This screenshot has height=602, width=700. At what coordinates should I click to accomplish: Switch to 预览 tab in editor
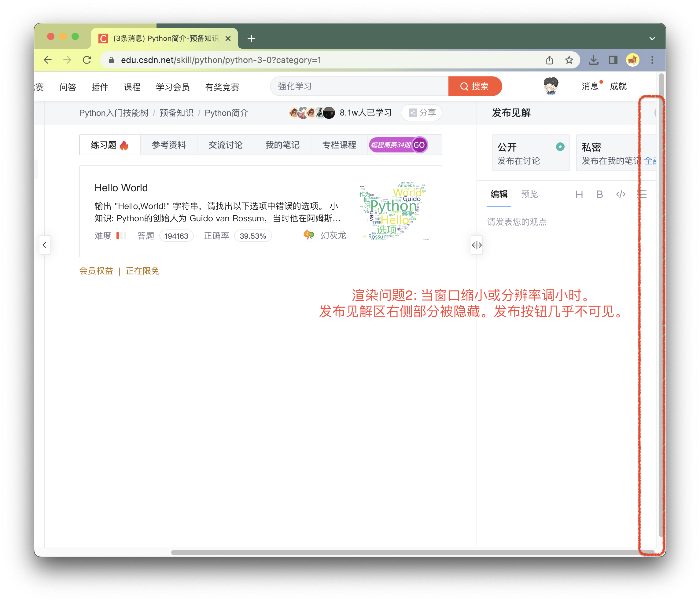pyautogui.click(x=529, y=194)
